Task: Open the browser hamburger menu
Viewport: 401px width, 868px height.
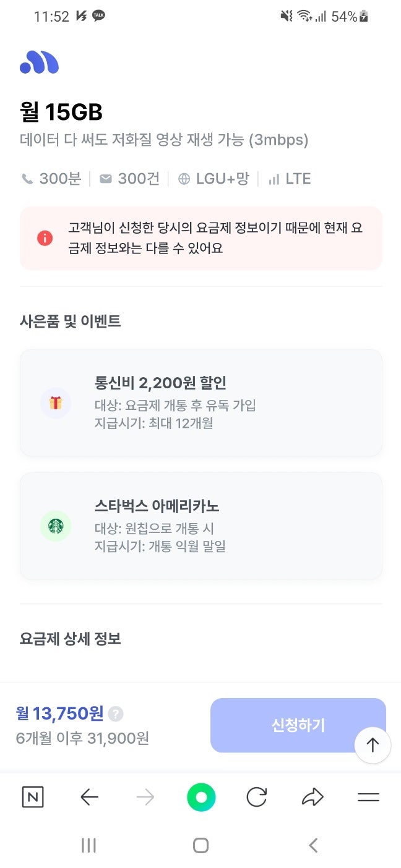Action: 368,798
